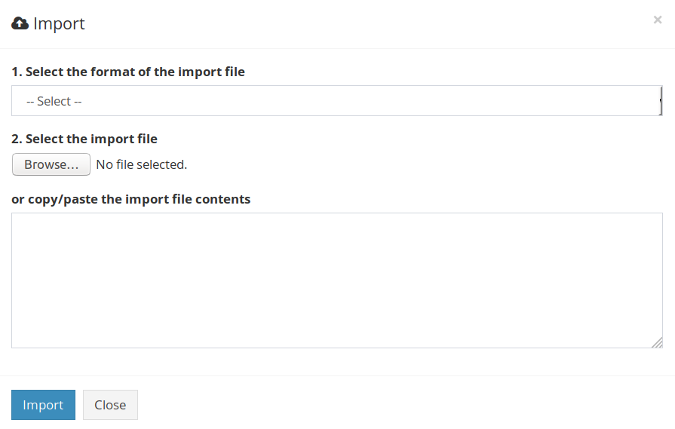Image resolution: width=675 pixels, height=429 pixels.
Task: Dismiss the dialog with the top-right X
Action: 657,19
